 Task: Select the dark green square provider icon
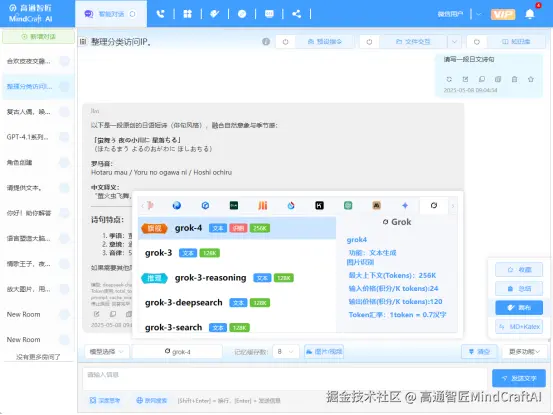tap(234, 205)
